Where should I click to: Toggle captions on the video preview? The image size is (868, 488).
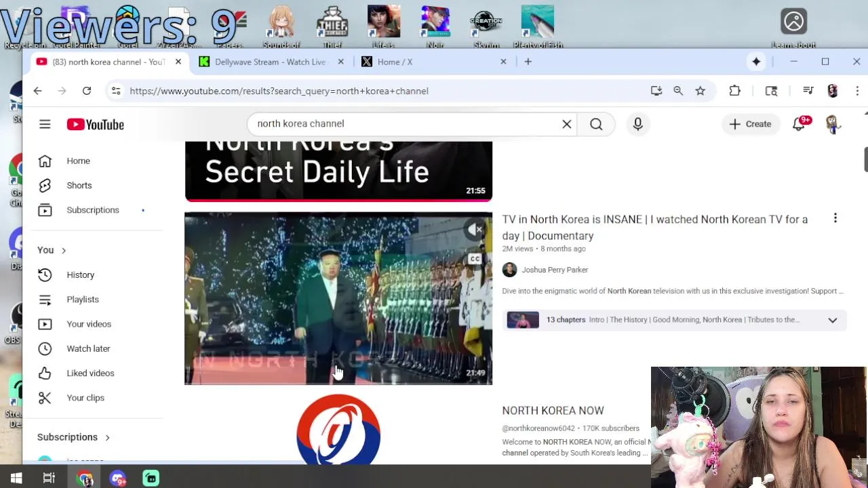(x=475, y=259)
